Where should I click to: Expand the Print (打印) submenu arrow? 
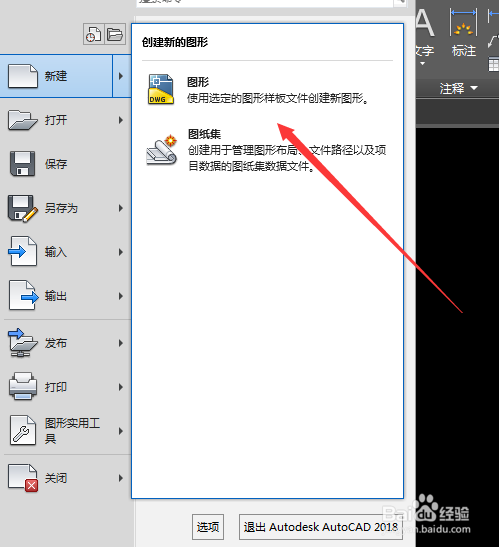pos(121,387)
